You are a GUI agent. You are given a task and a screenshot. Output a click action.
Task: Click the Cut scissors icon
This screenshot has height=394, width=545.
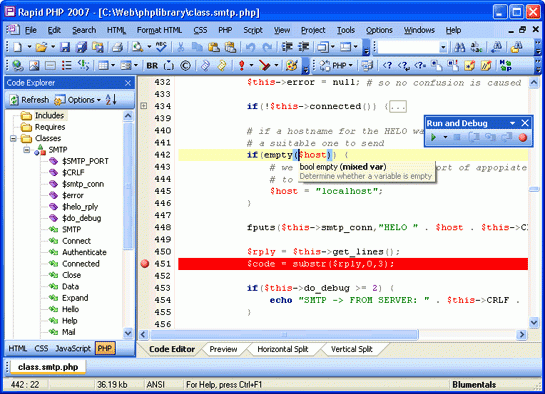pos(180,47)
